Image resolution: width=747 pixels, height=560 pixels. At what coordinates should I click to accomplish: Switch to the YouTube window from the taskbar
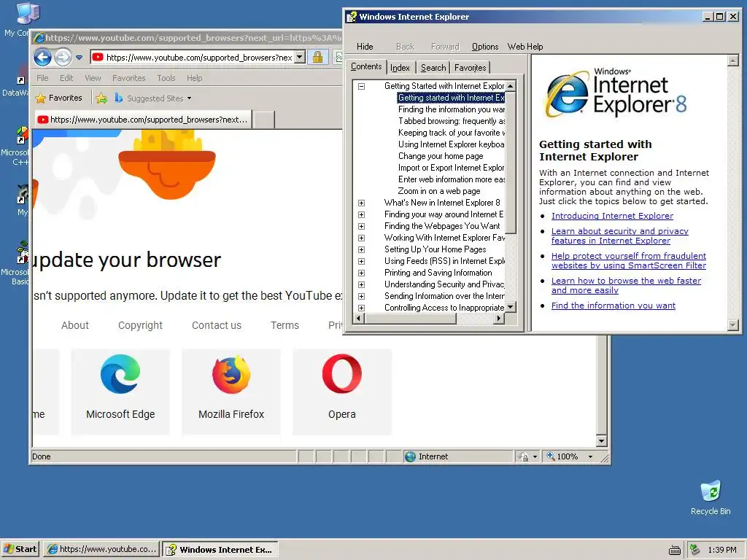tap(101, 549)
